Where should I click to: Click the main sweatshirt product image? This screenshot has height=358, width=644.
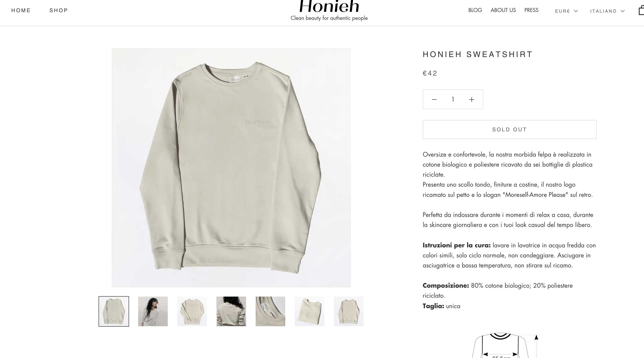(231, 168)
